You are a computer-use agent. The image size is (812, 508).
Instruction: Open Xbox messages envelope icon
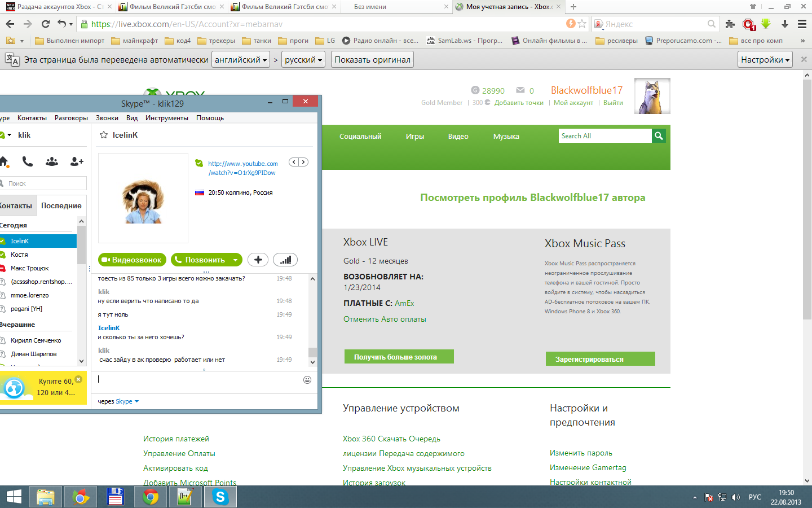[x=520, y=90]
